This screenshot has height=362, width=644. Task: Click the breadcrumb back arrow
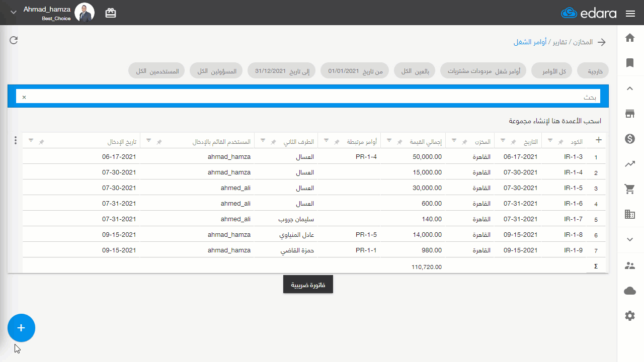602,42
